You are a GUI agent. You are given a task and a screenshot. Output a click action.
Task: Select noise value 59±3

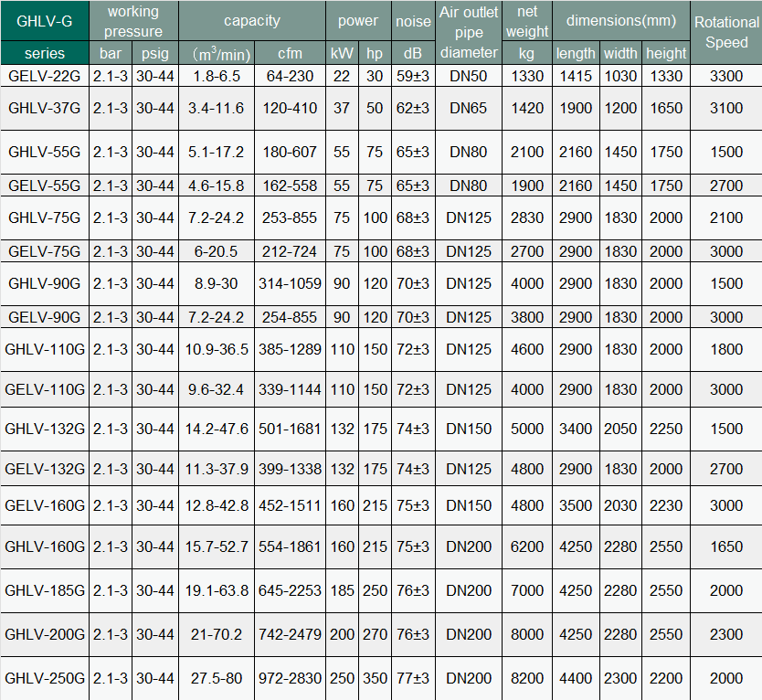click(x=413, y=76)
